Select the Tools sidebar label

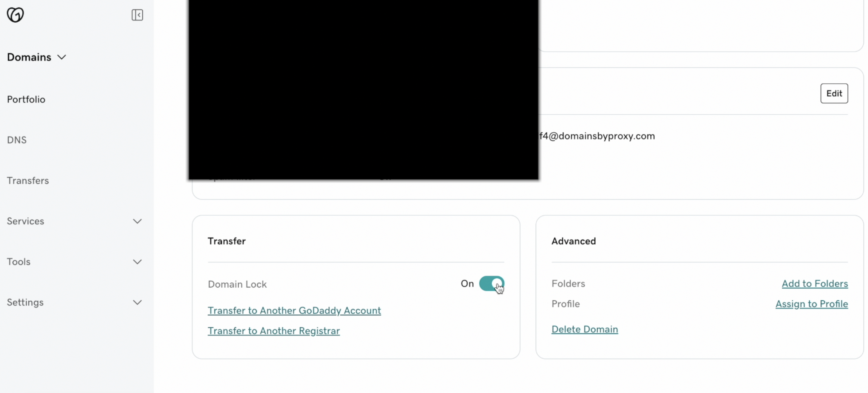19,262
